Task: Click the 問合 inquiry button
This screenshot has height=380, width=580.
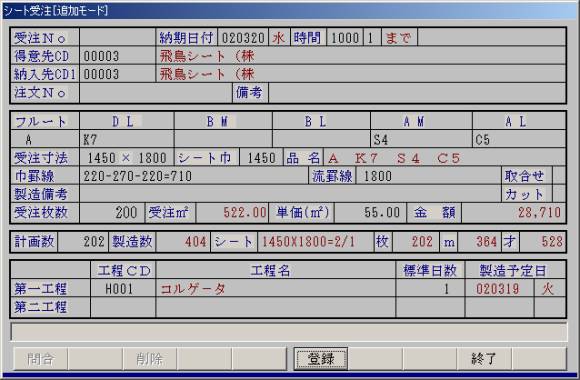Action: point(41,358)
